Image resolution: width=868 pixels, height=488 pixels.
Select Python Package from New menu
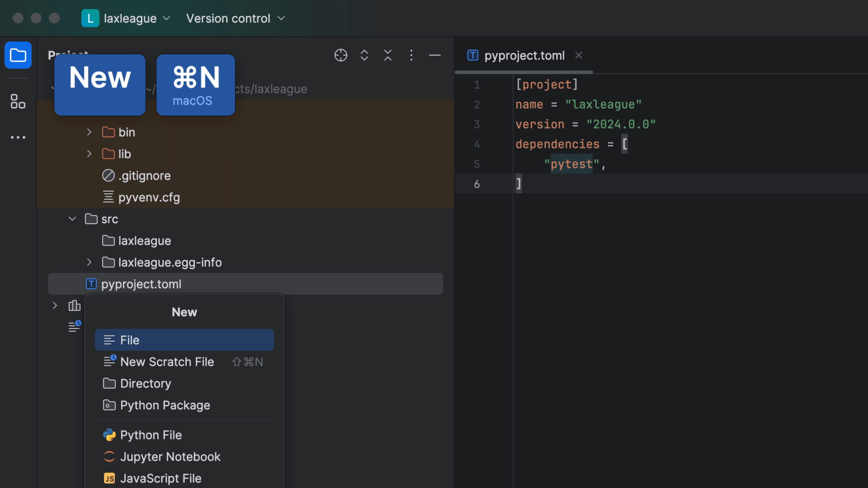click(165, 405)
